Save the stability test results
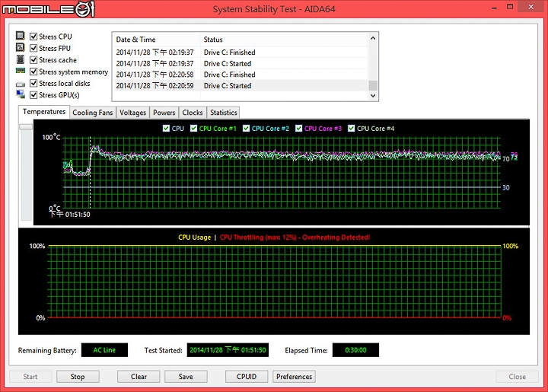Screen dimensions: 548x392 click(x=186, y=377)
